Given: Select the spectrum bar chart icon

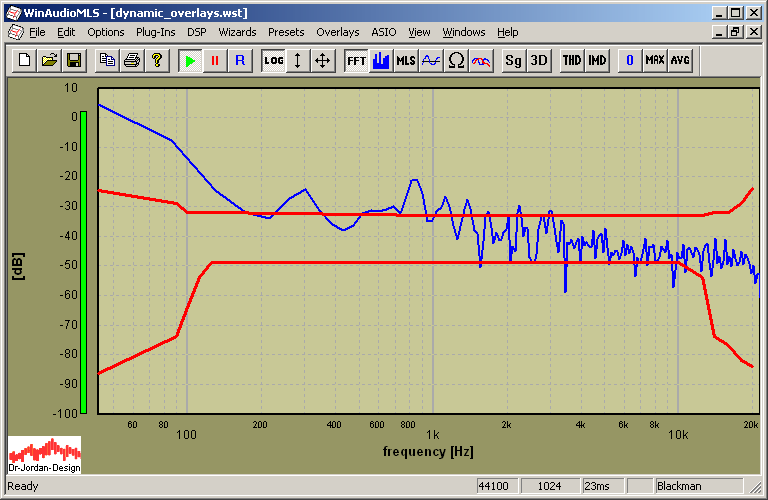Looking at the screenshot, I should 381,60.
